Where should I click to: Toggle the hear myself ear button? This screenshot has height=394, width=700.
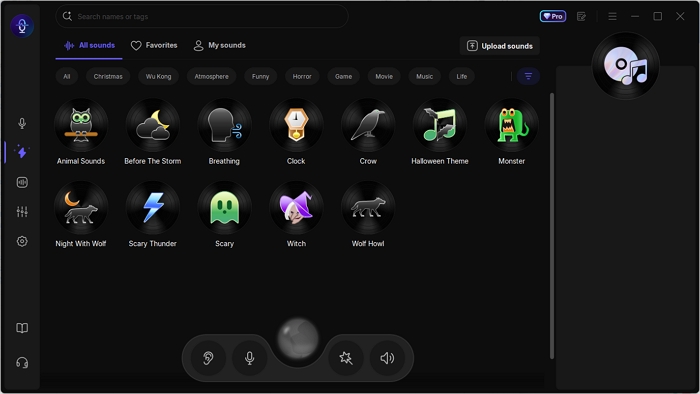pos(208,358)
